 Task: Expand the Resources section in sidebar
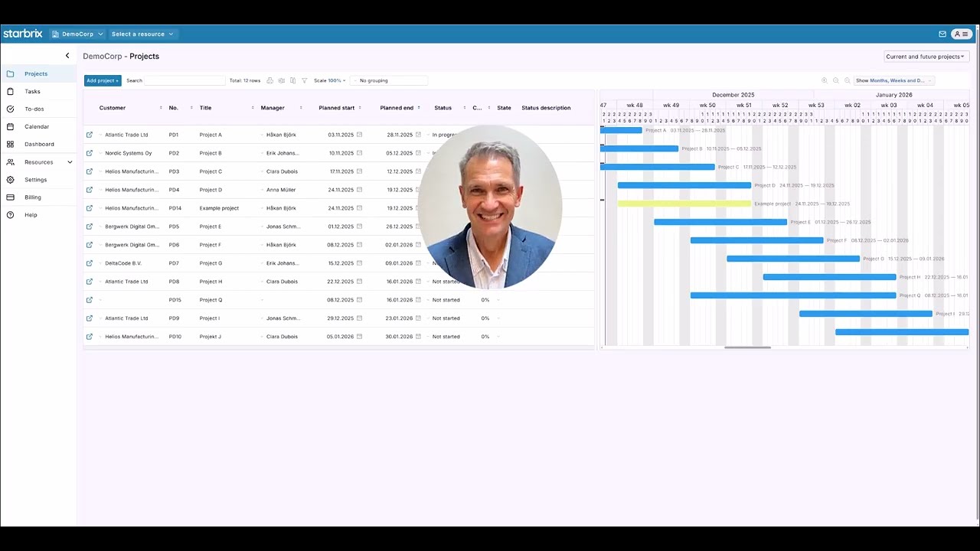tap(70, 162)
